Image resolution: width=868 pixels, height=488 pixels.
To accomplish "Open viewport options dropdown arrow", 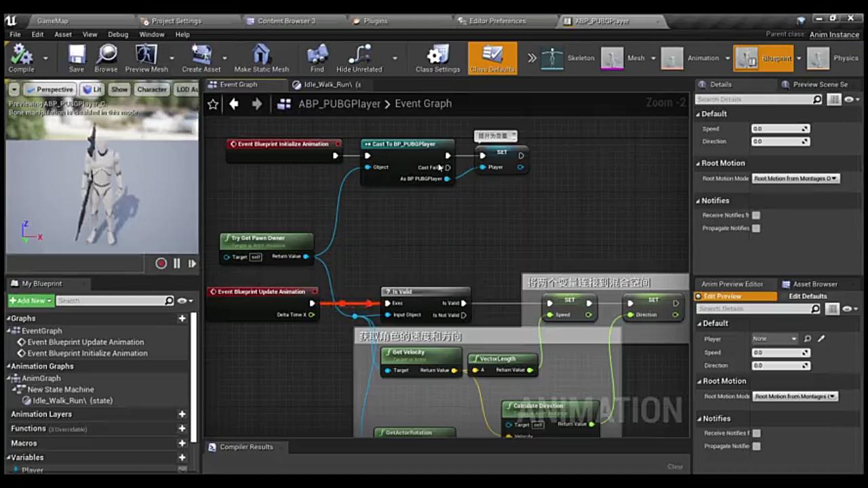I will point(14,89).
